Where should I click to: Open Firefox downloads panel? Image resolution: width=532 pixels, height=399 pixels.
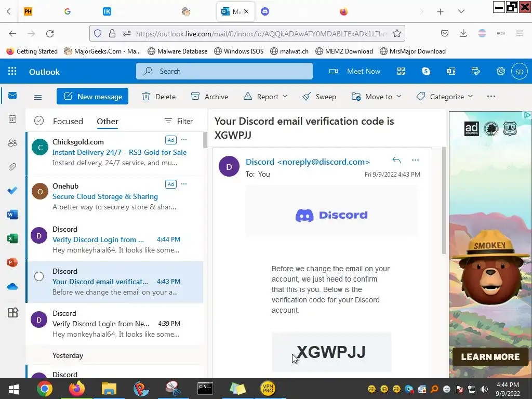[463, 33]
